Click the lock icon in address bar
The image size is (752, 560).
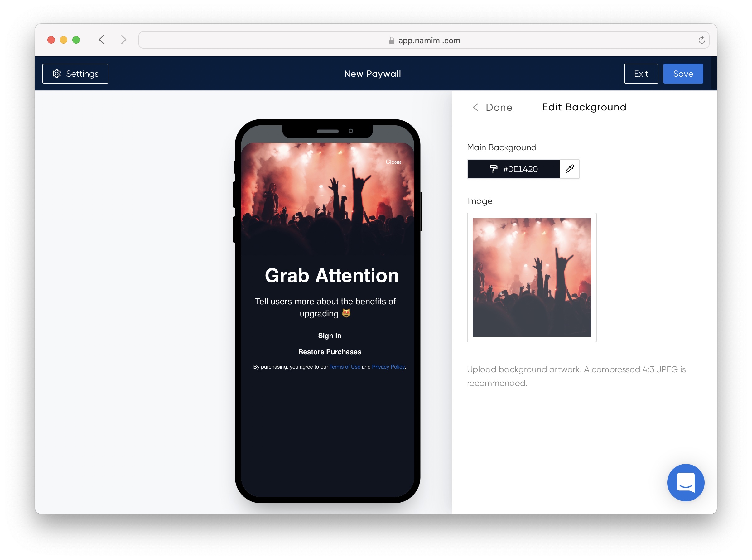(x=391, y=40)
